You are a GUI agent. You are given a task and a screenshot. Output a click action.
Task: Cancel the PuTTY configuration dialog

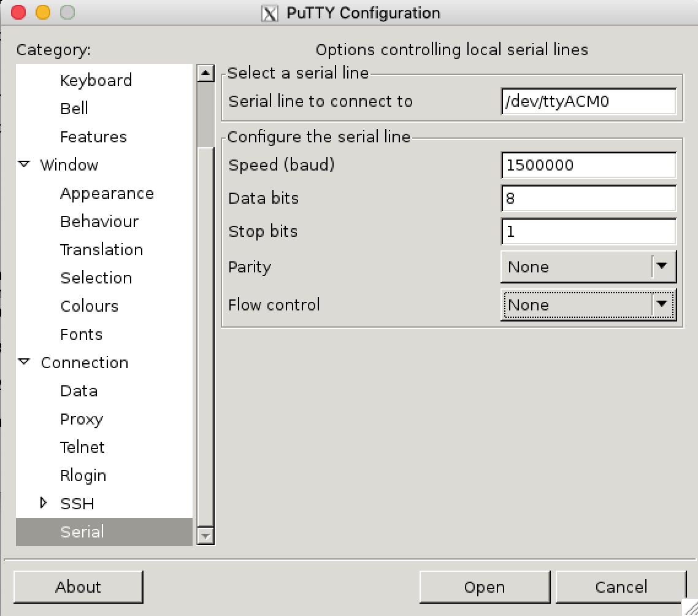[x=621, y=587]
